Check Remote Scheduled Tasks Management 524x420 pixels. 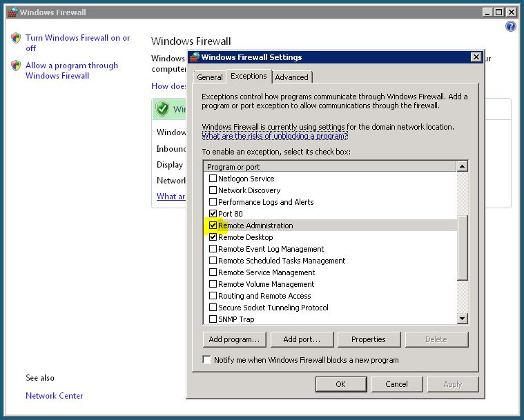(x=213, y=261)
